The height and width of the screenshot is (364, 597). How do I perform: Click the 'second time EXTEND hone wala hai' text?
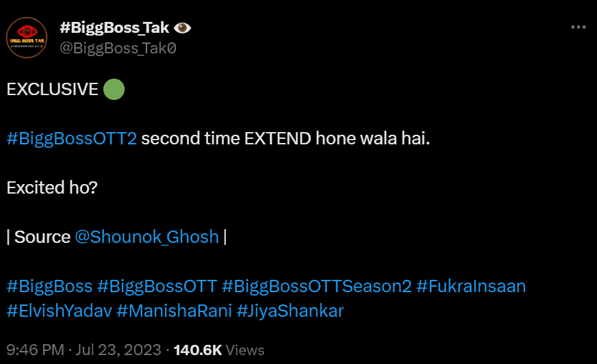click(285, 138)
